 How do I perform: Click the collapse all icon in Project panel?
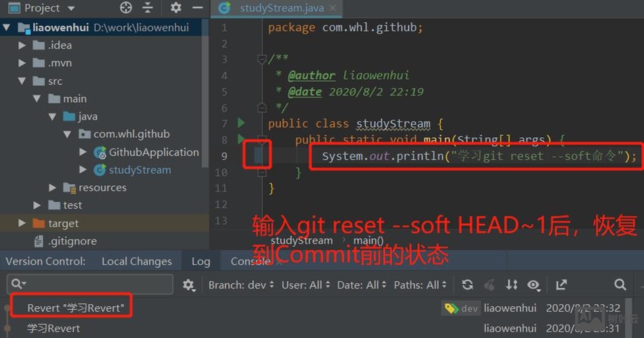pos(147,7)
